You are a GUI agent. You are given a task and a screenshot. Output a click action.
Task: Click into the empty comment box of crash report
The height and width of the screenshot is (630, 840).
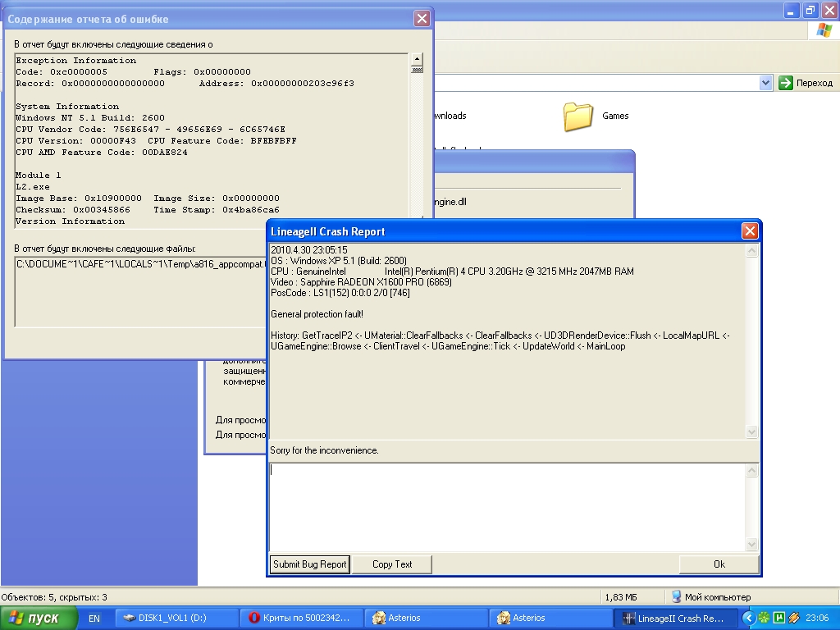507,507
